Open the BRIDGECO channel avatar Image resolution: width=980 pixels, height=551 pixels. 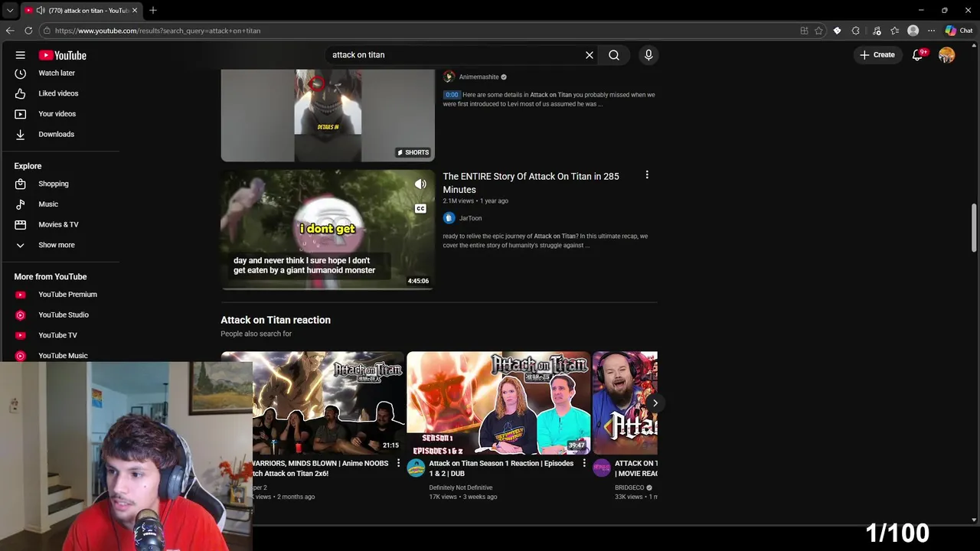point(602,468)
